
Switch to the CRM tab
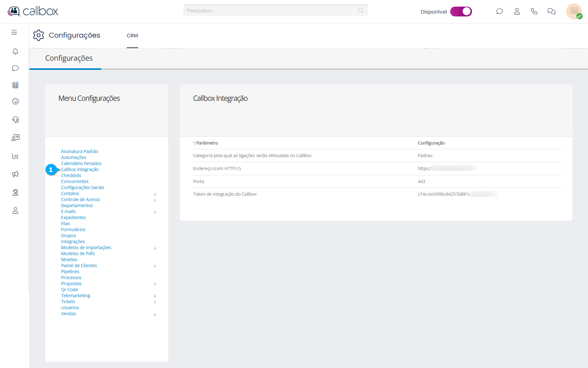pos(132,36)
